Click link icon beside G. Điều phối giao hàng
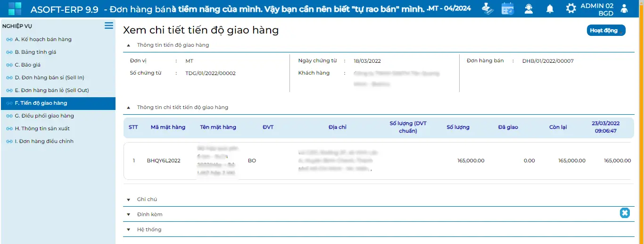The height and width of the screenshot is (244, 644). [x=9, y=116]
